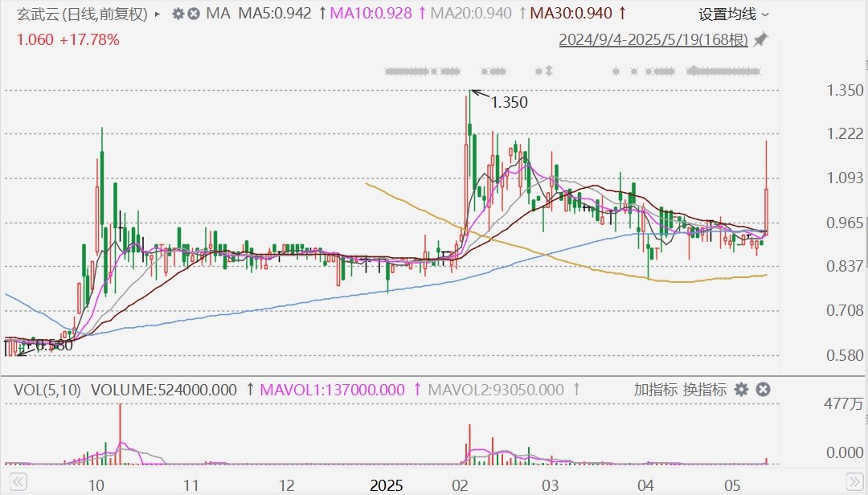Click the 换指标 switch indicator button

tap(704, 390)
